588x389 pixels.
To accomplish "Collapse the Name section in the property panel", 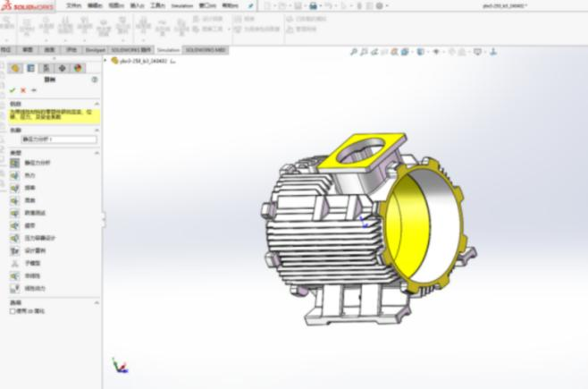I will (97, 130).
